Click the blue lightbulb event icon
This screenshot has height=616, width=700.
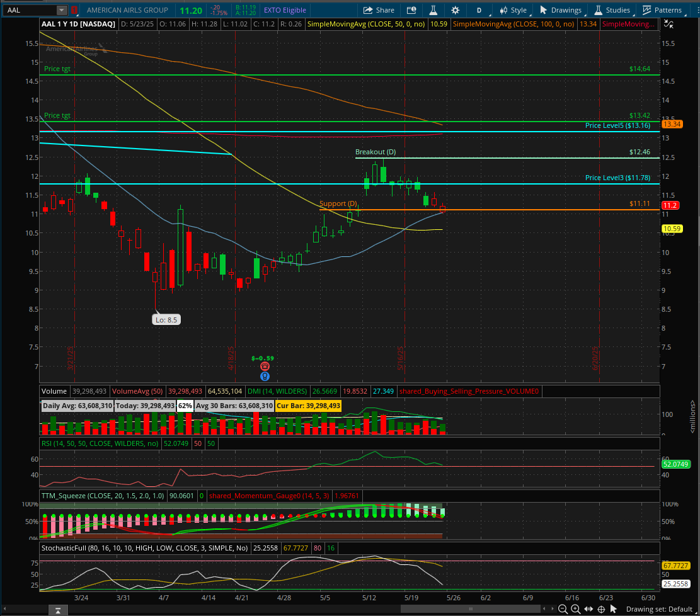[265, 376]
